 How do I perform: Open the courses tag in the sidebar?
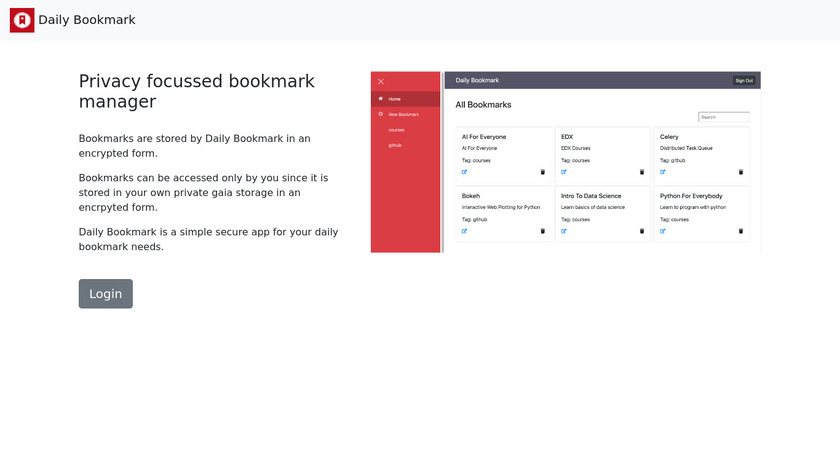point(397,130)
